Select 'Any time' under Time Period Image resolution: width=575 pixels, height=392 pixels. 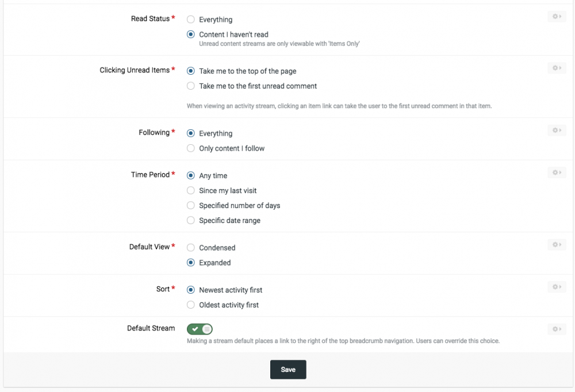[191, 176]
